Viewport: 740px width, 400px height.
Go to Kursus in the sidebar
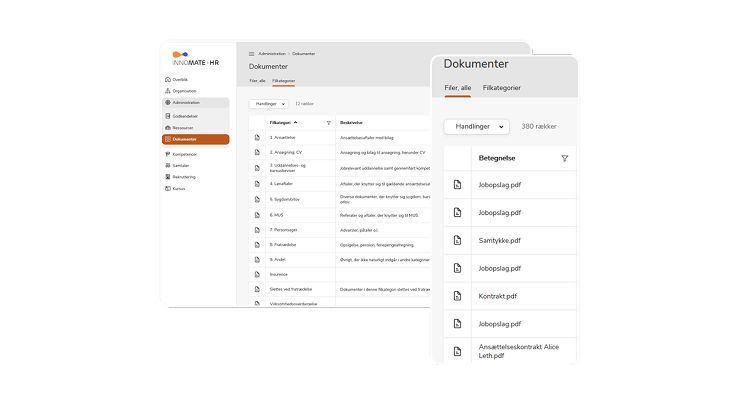[x=179, y=188]
